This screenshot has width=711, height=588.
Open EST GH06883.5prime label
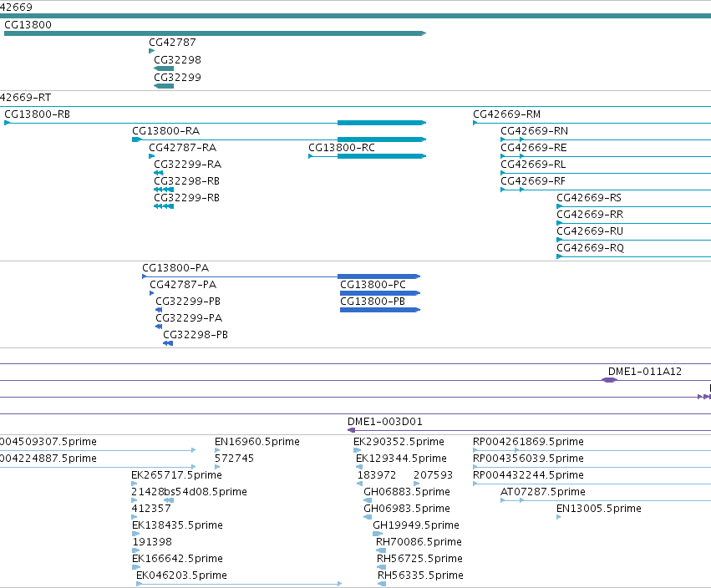[407, 492]
